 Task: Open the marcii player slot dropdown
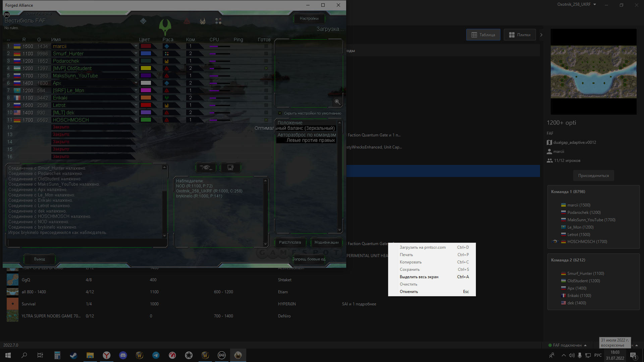coord(136,46)
